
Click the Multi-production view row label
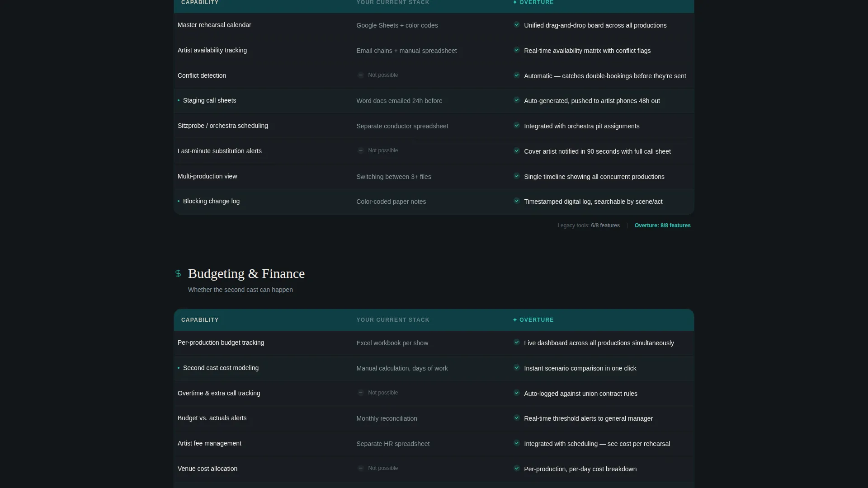click(x=207, y=176)
